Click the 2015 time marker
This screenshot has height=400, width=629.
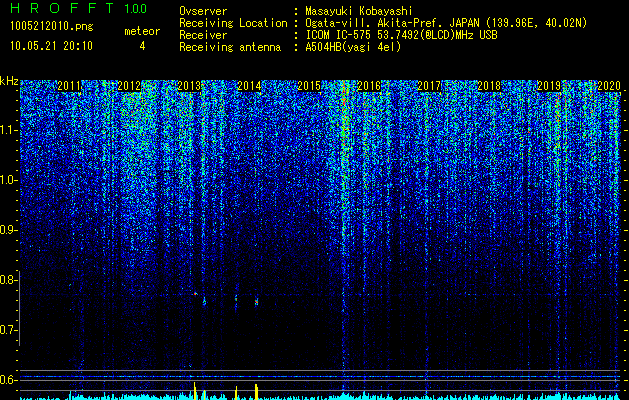(309, 86)
